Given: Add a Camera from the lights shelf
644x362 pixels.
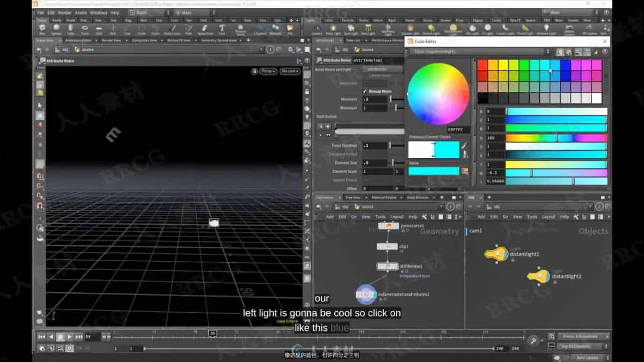Looking at the screenshot, I should click(317, 29).
